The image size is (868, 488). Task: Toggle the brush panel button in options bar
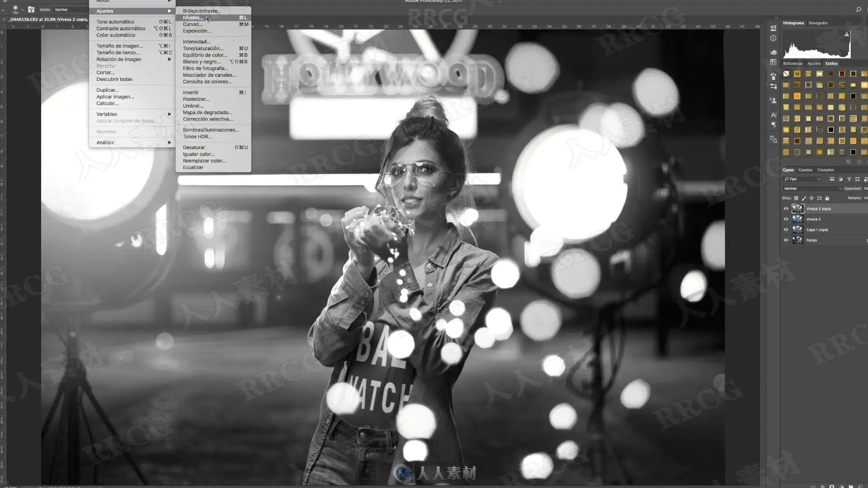pos(31,9)
